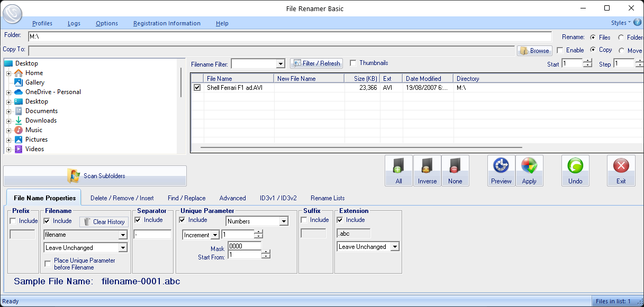Check Place Unique Parameter before Filename
Screen dimensions: 644x307
click(48, 263)
